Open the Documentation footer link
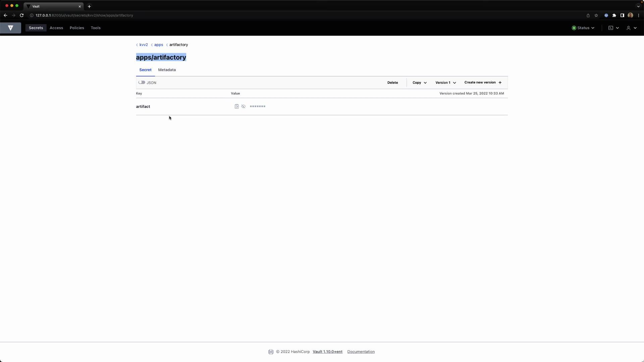Image resolution: width=644 pixels, height=362 pixels. click(361, 352)
